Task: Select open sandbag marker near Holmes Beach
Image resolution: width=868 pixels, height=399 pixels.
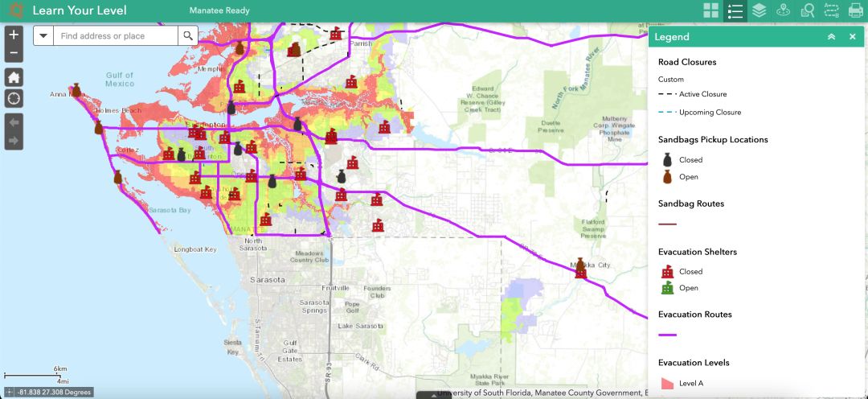Action: (99, 127)
